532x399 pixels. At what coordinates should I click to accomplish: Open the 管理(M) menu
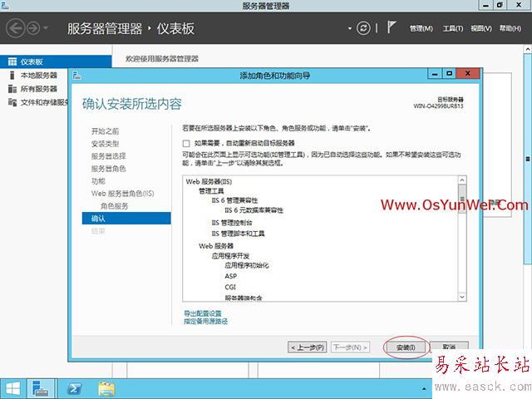(421, 29)
